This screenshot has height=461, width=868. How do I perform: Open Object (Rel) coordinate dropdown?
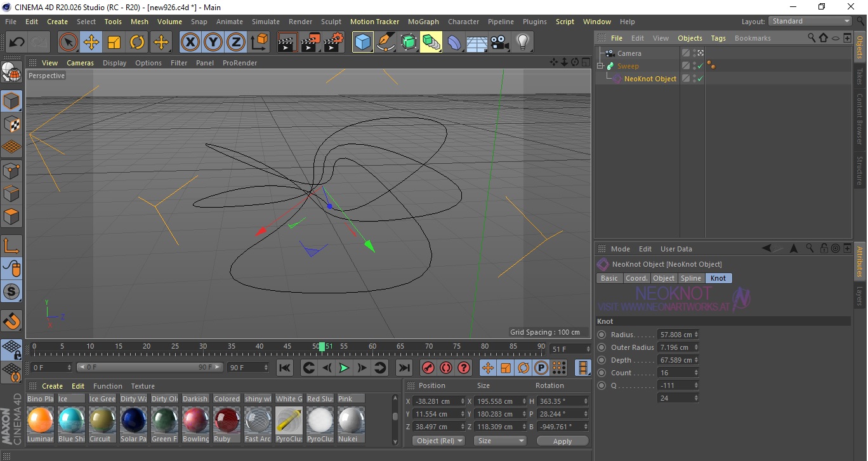click(x=438, y=441)
